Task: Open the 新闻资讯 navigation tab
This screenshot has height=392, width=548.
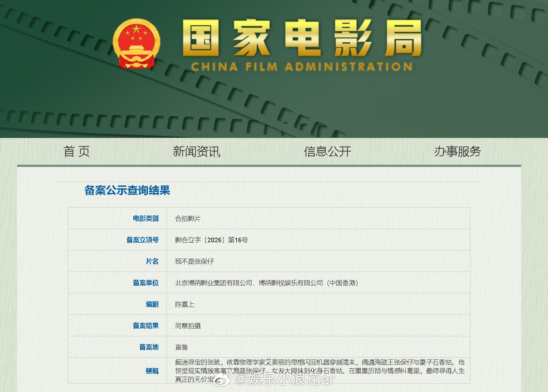Action: coord(197,152)
